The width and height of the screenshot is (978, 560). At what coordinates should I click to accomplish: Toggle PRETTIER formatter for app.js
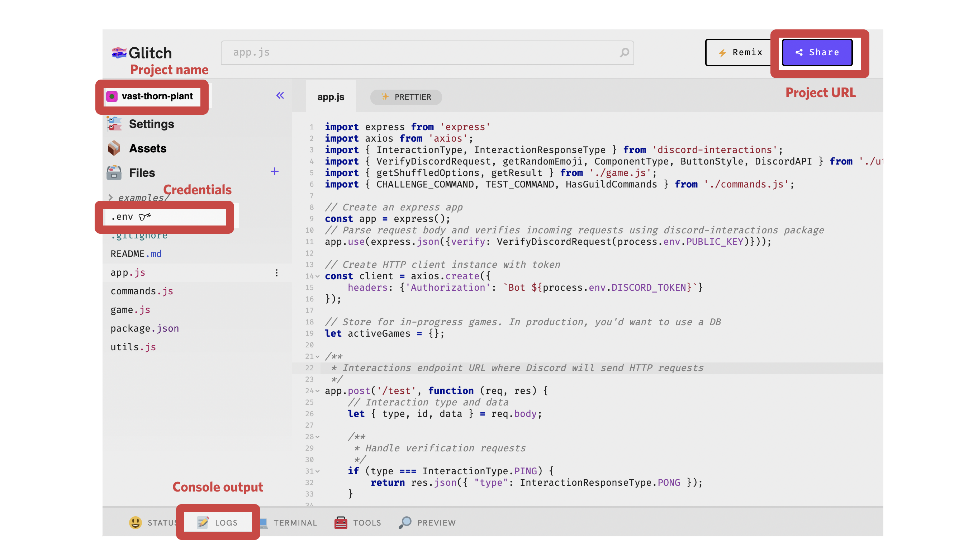(x=407, y=97)
